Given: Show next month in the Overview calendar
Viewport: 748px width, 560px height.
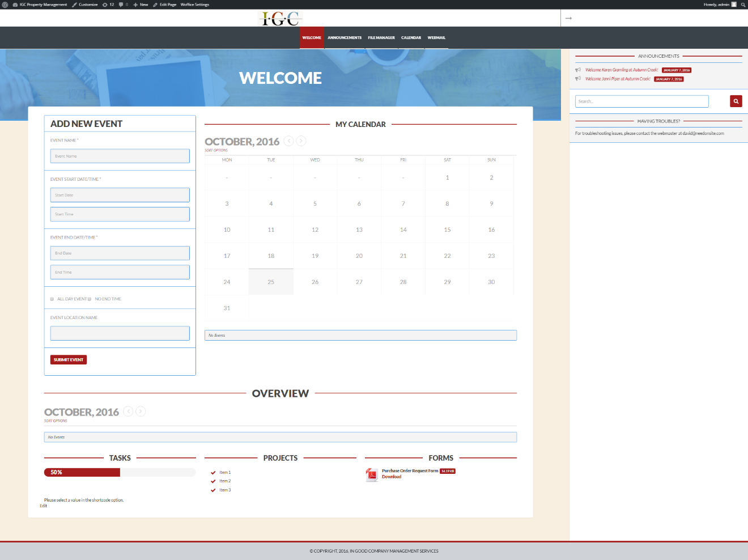Looking at the screenshot, I should pos(141,411).
